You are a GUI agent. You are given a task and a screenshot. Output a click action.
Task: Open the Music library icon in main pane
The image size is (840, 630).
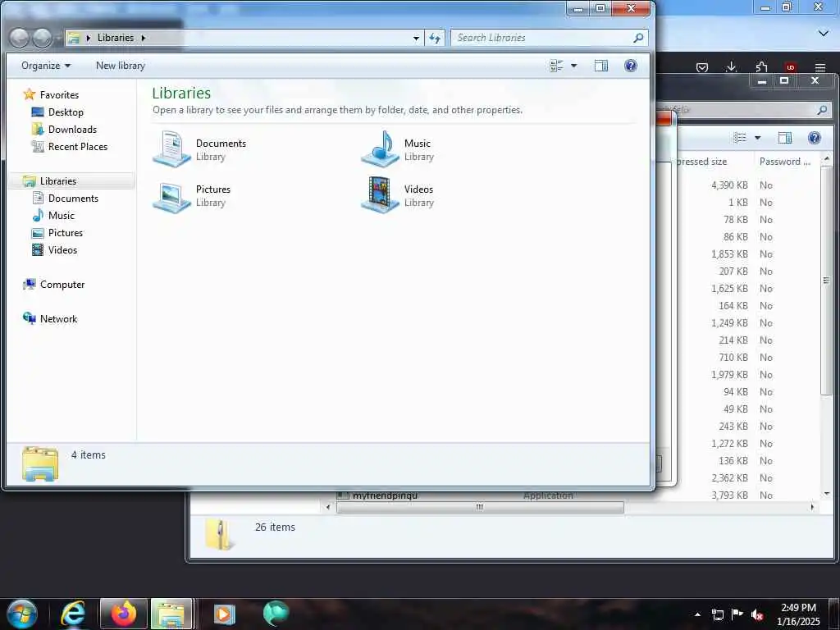[380, 148]
